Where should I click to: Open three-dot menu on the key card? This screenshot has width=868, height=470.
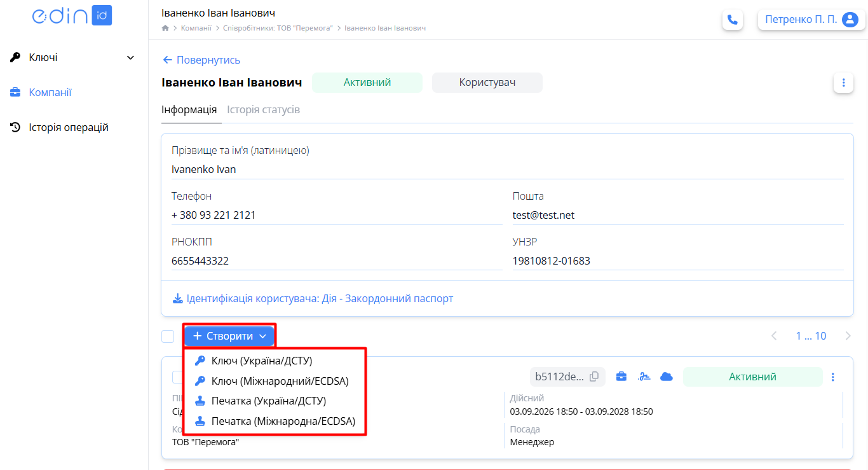pyautogui.click(x=833, y=377)
